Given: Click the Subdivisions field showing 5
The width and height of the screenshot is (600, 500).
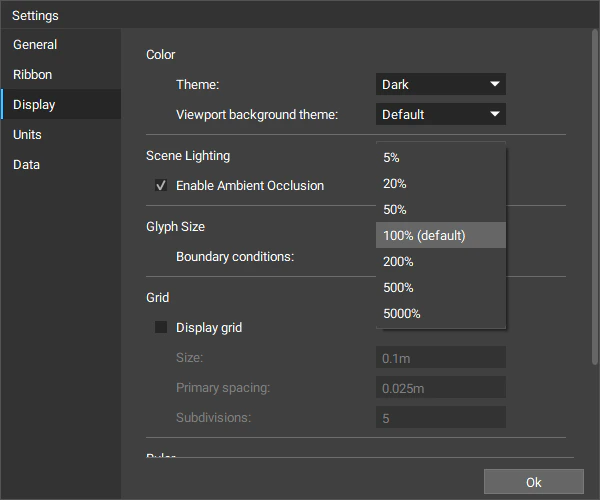Looking at the screenshot, I should 440,417.
